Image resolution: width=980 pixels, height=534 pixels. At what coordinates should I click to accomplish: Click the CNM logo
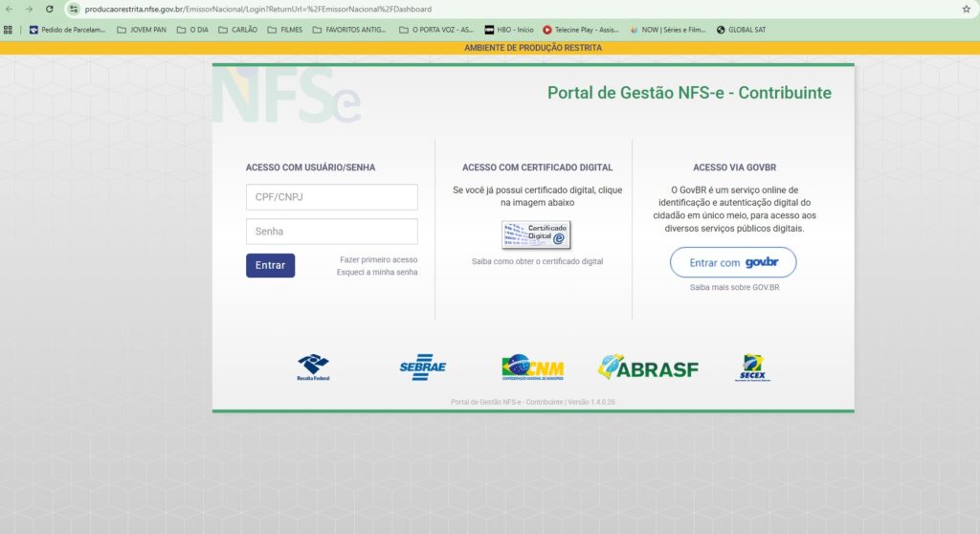point(532,367)
